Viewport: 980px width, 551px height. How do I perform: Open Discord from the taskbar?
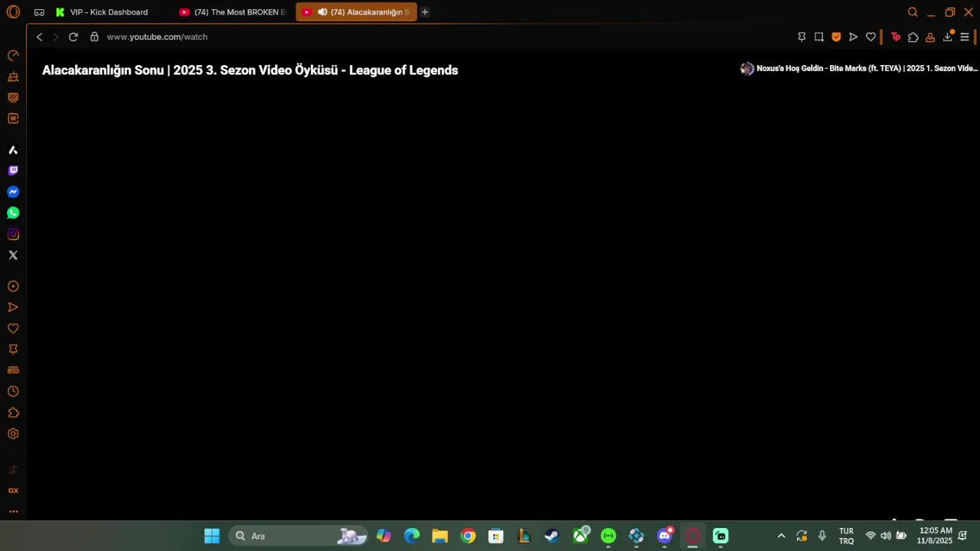tap(665, 536)
